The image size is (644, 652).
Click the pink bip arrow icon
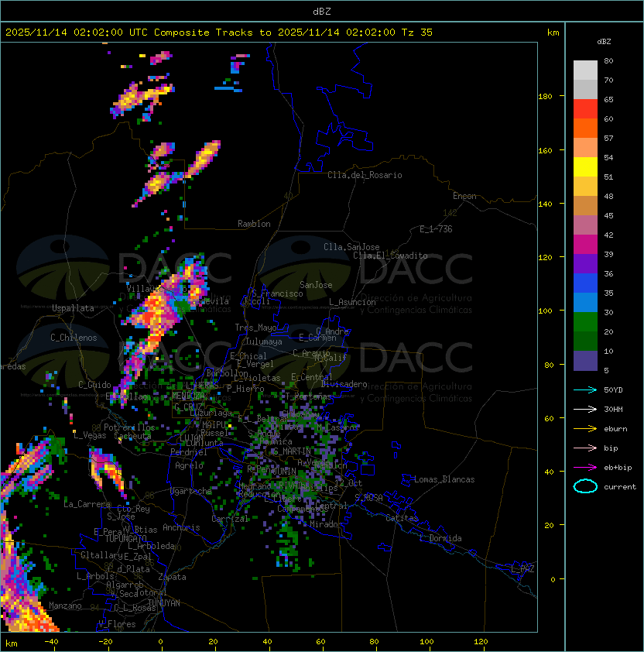(x=585, y=448)
